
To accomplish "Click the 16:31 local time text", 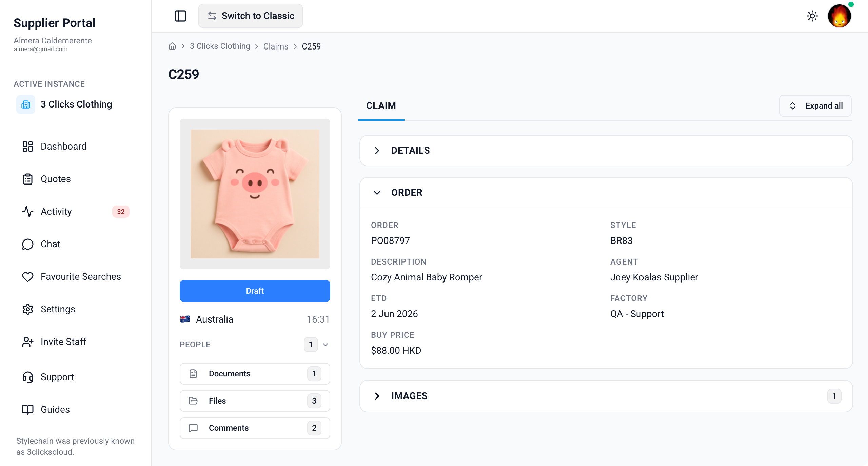I will (x=318, y=319).
